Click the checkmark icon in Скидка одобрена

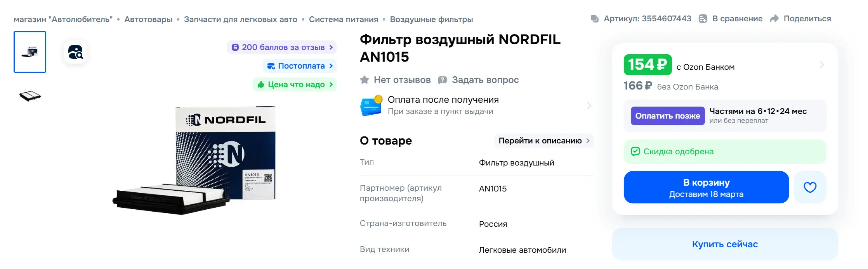tap(635, 152)
